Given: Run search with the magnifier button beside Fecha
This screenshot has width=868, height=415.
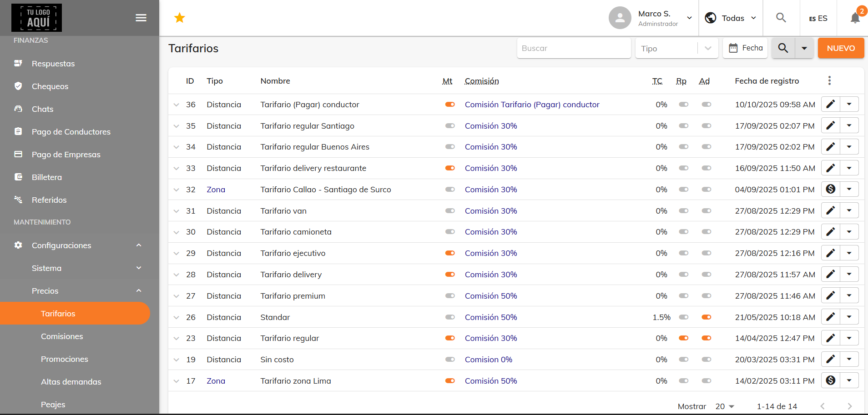Looking at the screenshot, I should [x=783, y=48].
